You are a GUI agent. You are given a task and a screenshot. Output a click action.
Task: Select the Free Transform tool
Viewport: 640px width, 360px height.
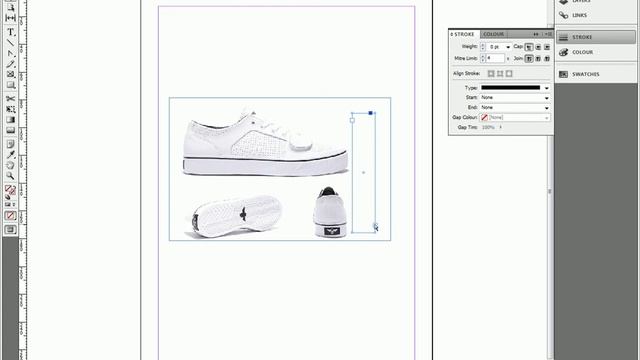point(11,109)
